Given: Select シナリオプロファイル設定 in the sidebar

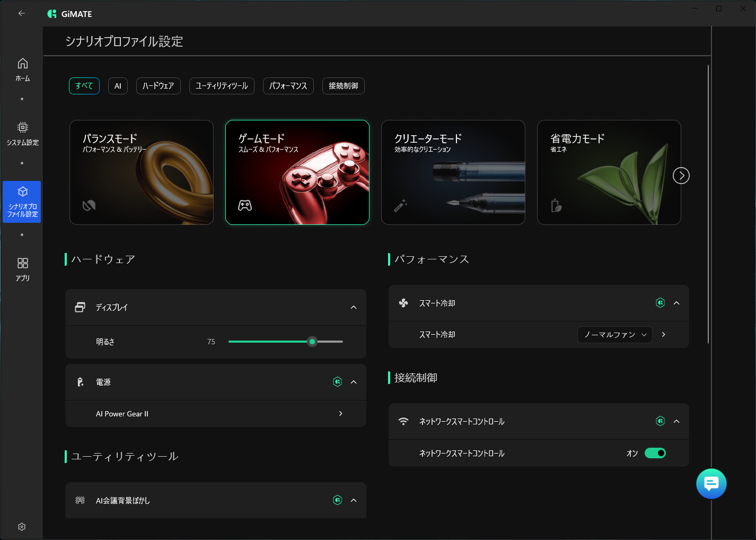Looking at the screenshot, I should tap(22, 202).
